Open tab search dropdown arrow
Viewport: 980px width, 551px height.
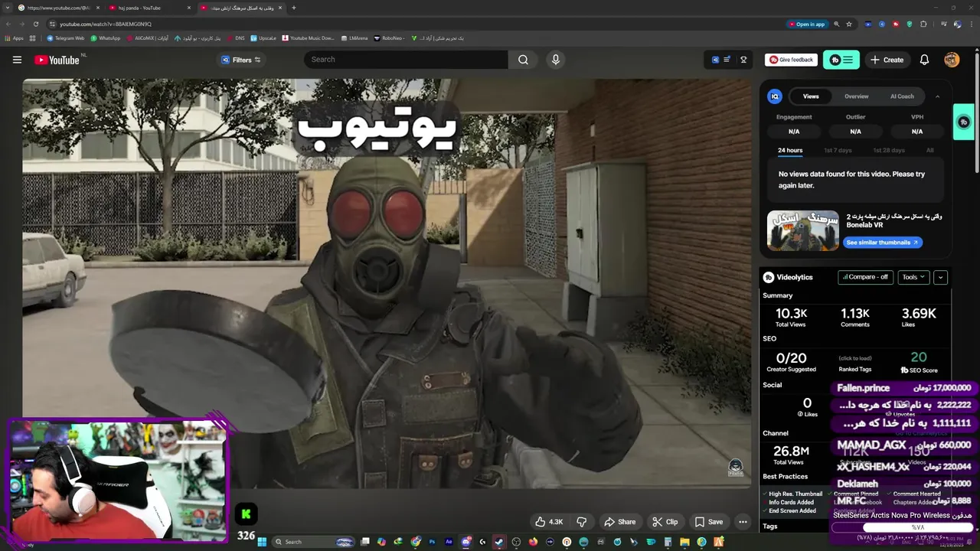click(8, 8)
